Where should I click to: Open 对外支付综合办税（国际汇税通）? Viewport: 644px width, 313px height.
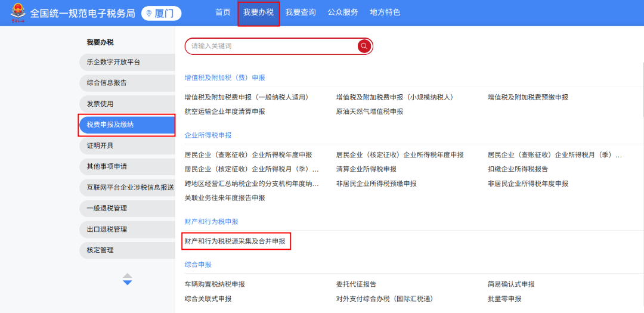385,299
